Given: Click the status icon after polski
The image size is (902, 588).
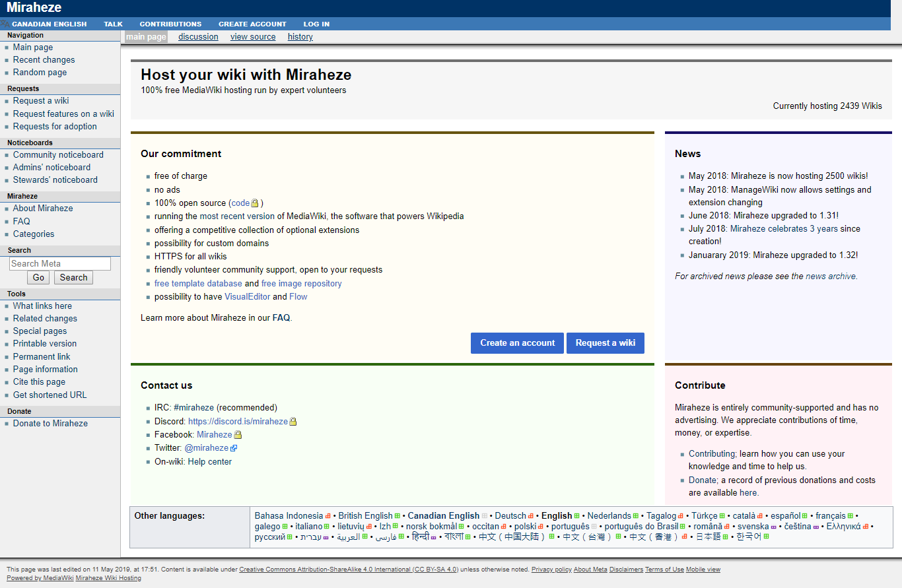Looking at the screenshot, I should click(541, 527).
